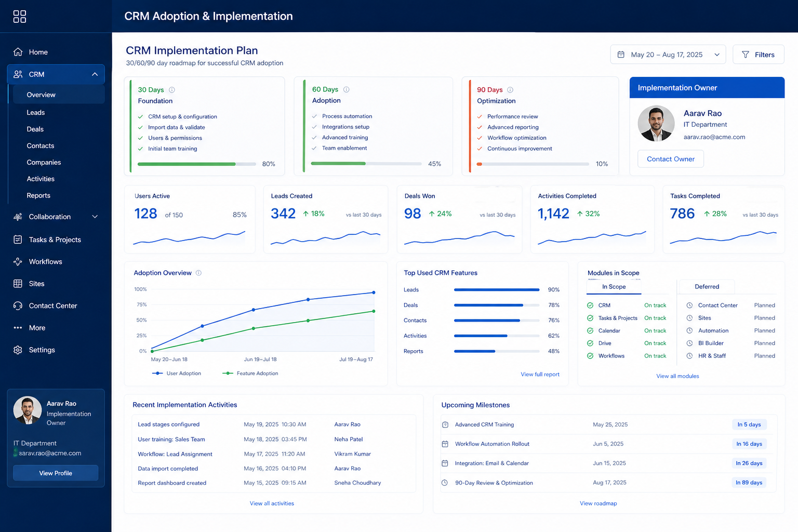Image resolution: width=798 pixels, height=532 pixels.
Task: Click the green check icon beside Drive module
Action: 590,343
